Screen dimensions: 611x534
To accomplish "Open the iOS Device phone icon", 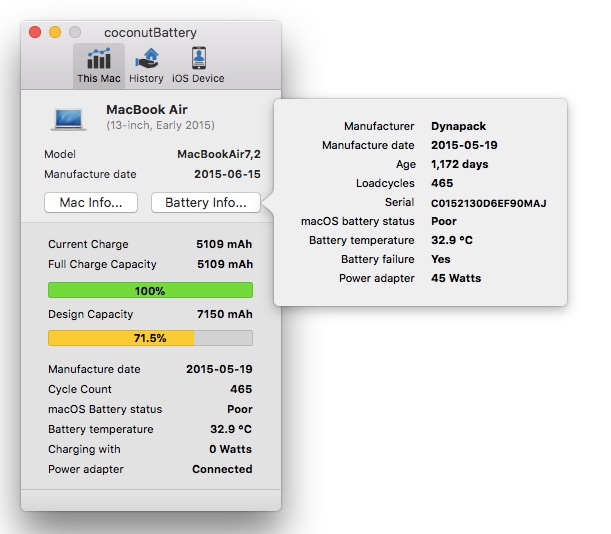I will [199, 58].
